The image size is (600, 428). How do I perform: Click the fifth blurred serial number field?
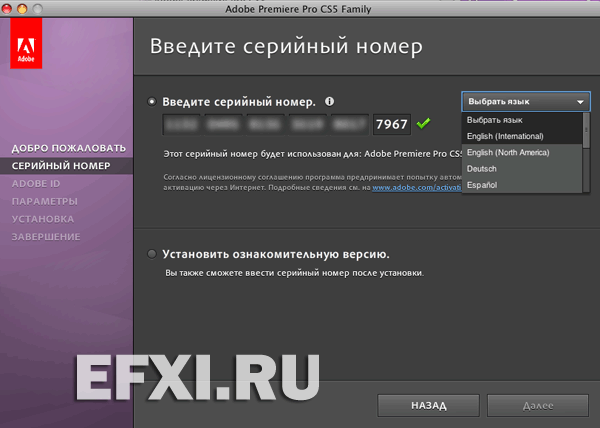350,124
